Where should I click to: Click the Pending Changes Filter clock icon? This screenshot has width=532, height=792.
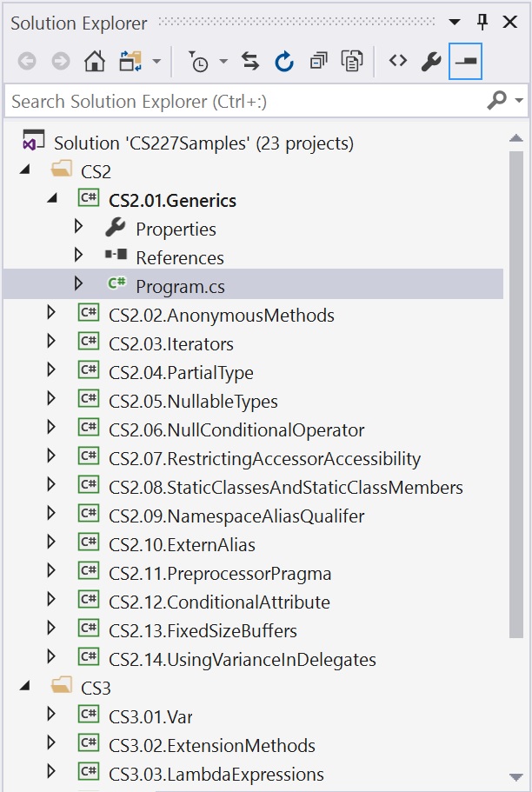[x=198, y=62]
